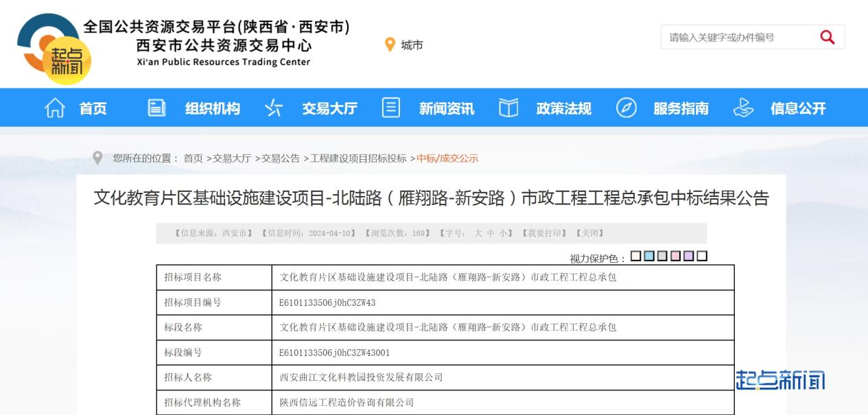Click the magnifier search icon
This screenshot has height=415, width=868.
pyautogui.click(x=827, y=38)
